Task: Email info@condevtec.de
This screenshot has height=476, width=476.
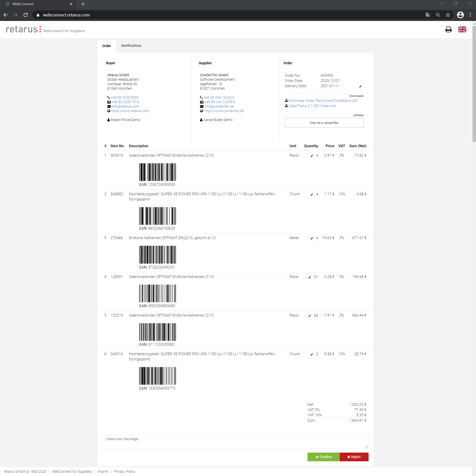Action: [x=219, y=106]
